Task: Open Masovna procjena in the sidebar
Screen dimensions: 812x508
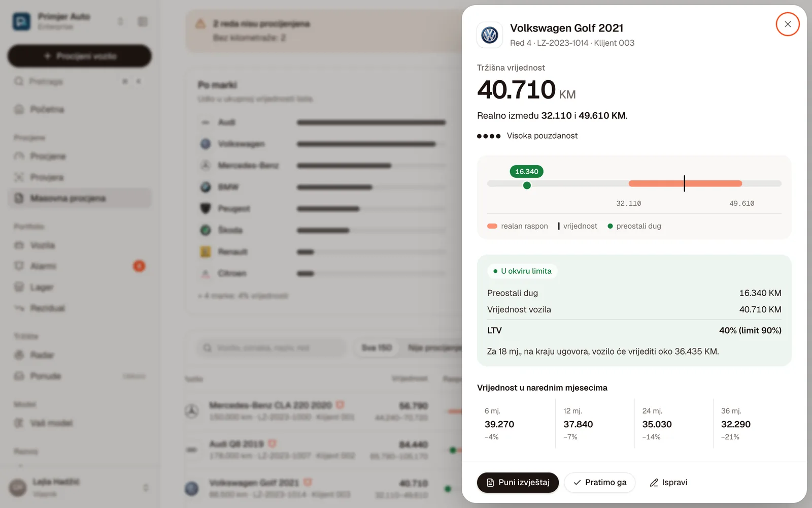Action: [80, 198]
